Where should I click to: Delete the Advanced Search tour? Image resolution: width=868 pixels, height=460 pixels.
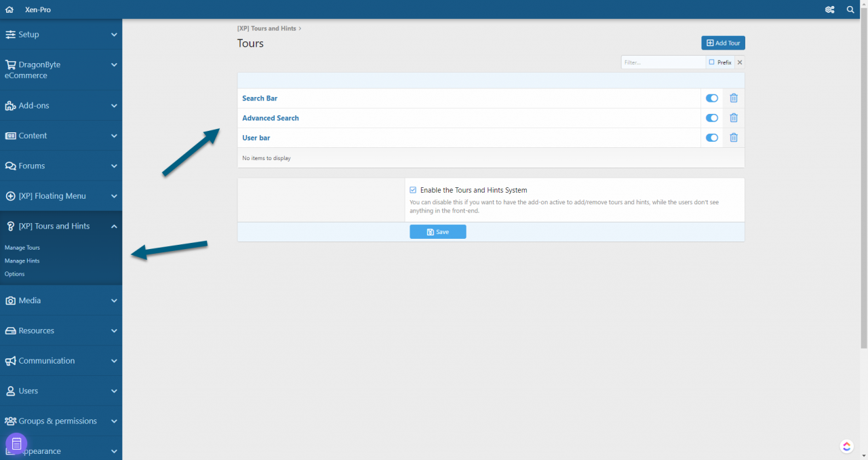pos(733,118)
